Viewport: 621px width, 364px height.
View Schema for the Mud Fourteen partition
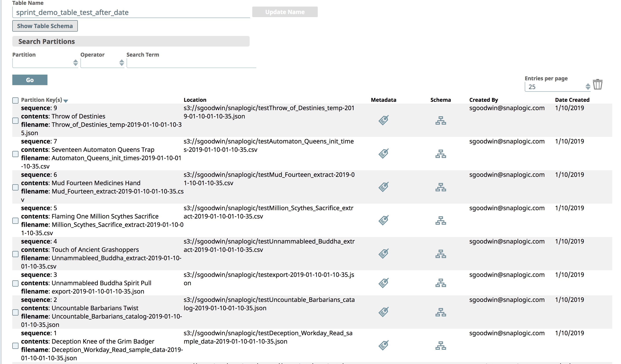441,187
